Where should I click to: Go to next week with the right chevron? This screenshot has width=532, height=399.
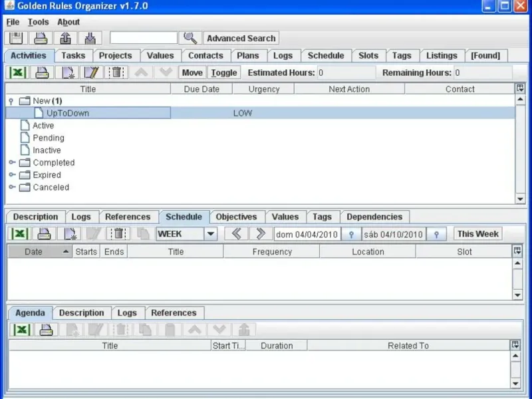(261, 234)
